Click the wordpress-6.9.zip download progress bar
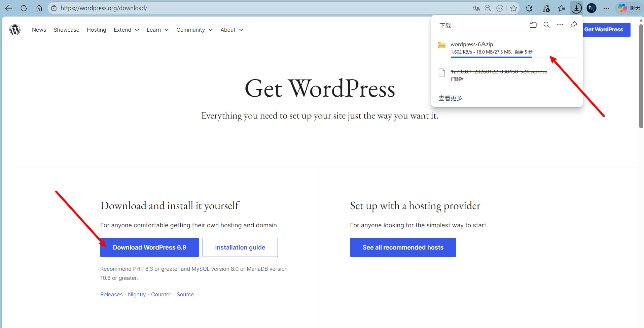 point(514,58)
